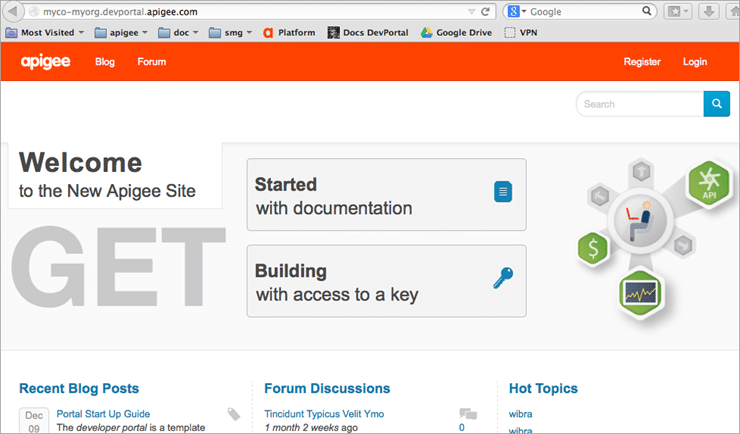Open Portal Start Up Guide post
This screenshot has width=740, height=434.
pyautogui.click(x=103, y=414)
